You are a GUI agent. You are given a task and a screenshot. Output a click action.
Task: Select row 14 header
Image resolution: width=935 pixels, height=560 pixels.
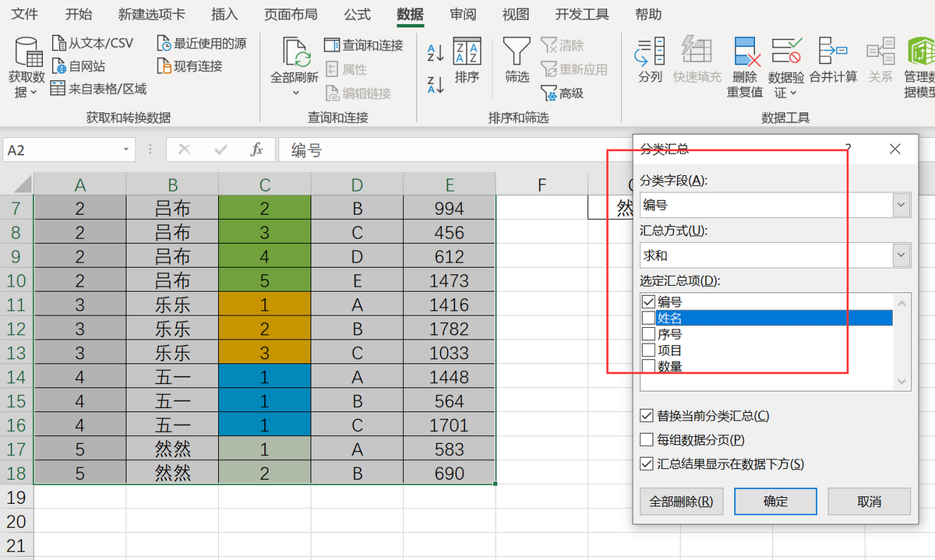click(x=16, y=377)
